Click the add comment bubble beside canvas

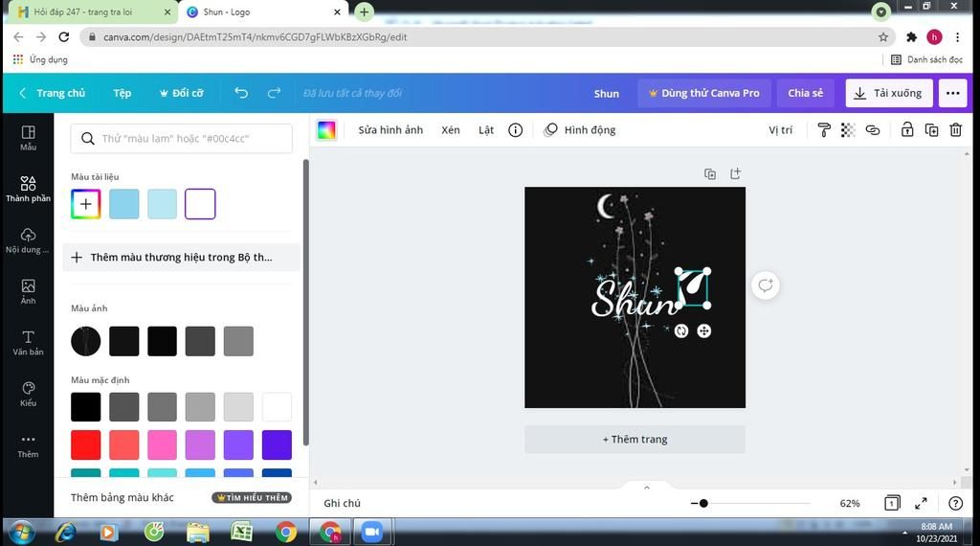pyautogui.click(x=765, y=285)
